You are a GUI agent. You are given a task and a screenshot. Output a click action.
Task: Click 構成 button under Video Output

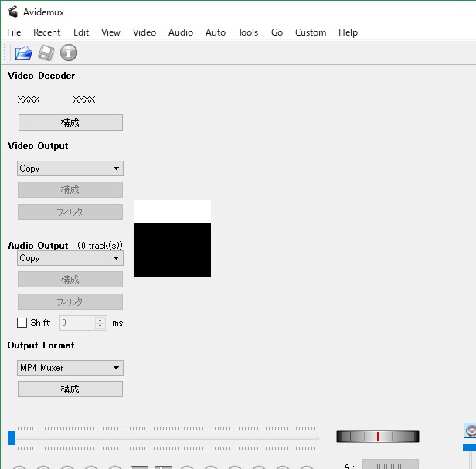pos(70,190)
